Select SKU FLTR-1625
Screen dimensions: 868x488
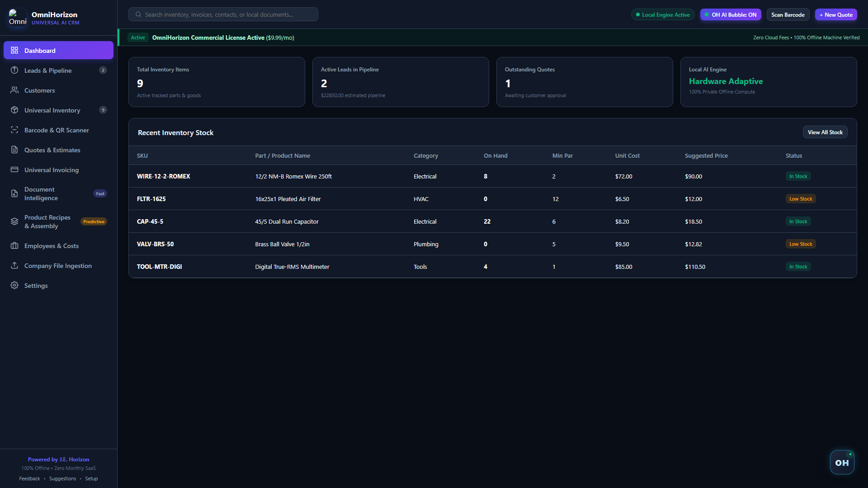(151, 199)
